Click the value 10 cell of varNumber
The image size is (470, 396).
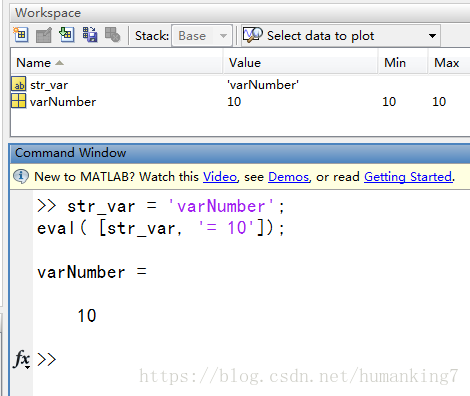tap(234, 101)
